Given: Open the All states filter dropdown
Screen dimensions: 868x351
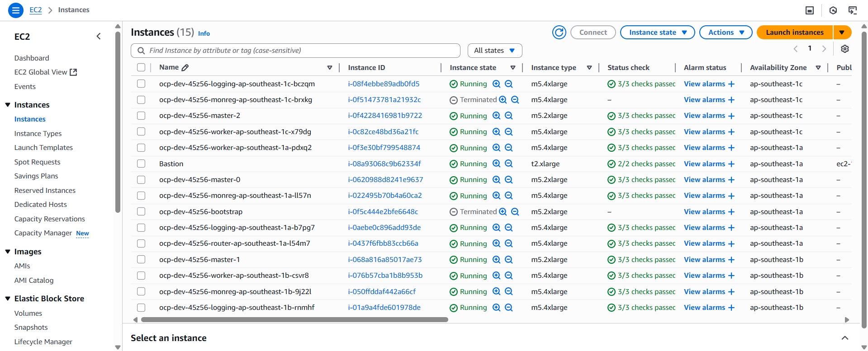Looking at the screenshot, I should pos(494,51).
